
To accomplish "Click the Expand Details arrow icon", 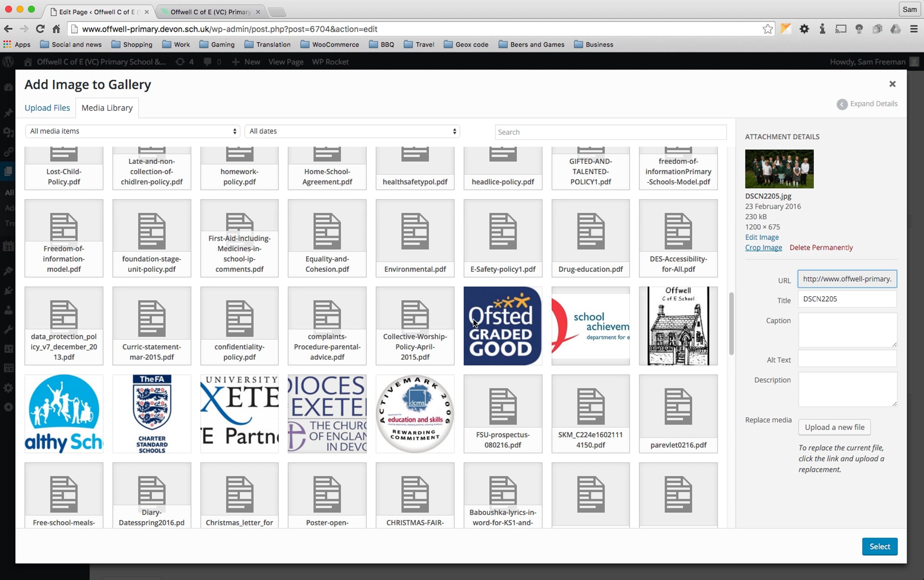I will tap(842, 104).
